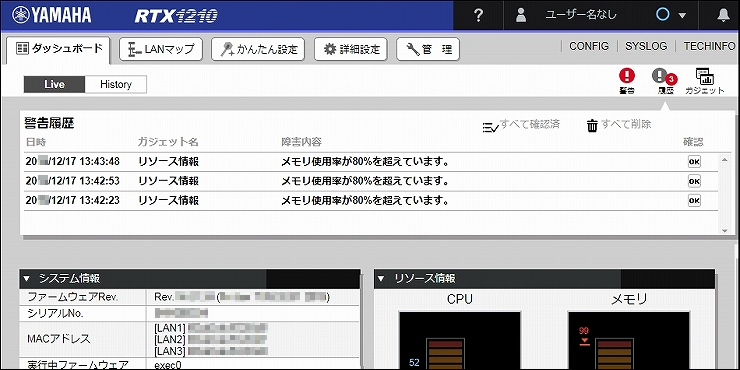Select the MACアドレス row label
The height and width of the screenshot is (370, 740).
(x=59, y=339)
